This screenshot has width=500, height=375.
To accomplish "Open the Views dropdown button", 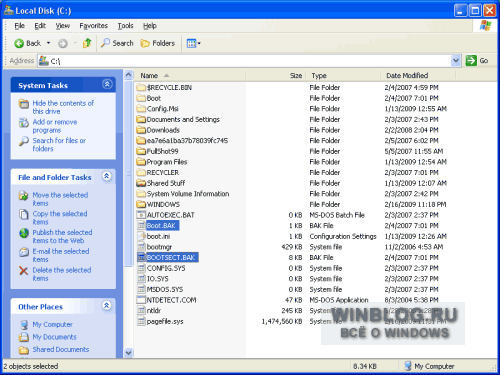I will (194, 43).
